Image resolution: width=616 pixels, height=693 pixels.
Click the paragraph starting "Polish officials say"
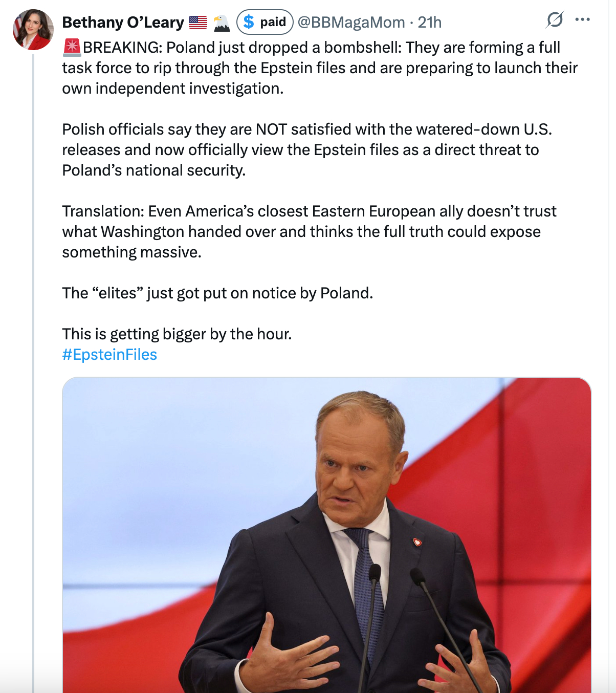coord(307,149)
